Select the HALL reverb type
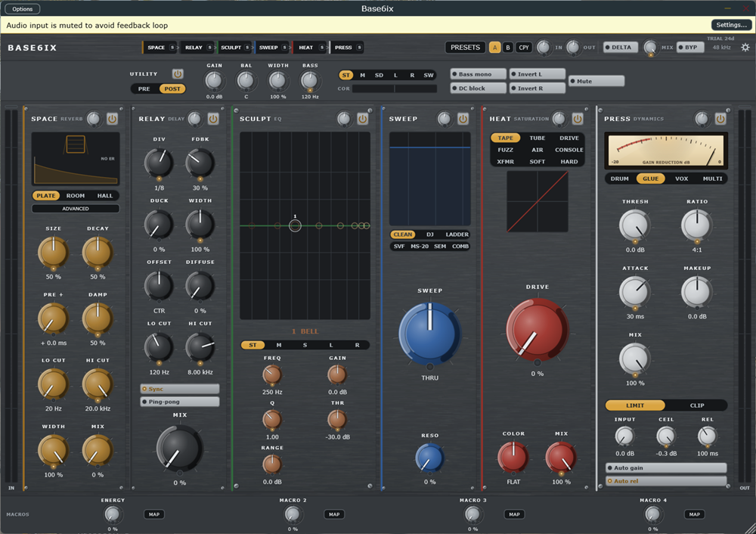 pyautogui.click(x=104, y=195)
